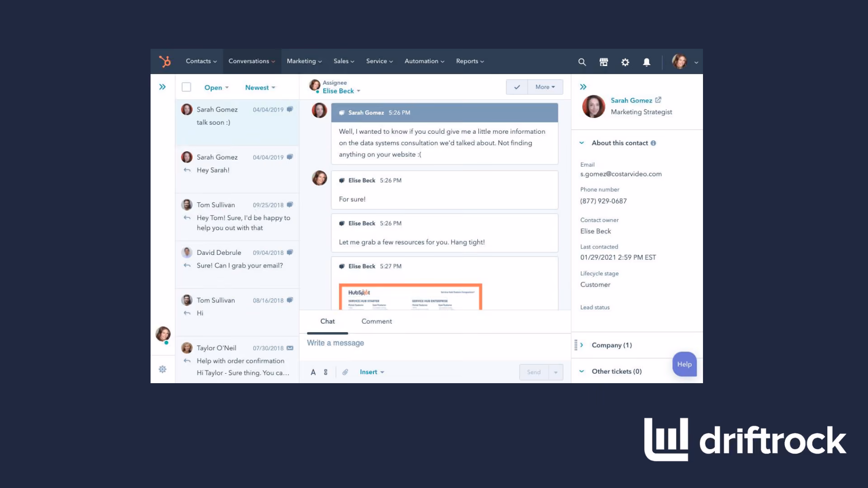
Task: Open the Sales menu
Action: pos(344,61)
